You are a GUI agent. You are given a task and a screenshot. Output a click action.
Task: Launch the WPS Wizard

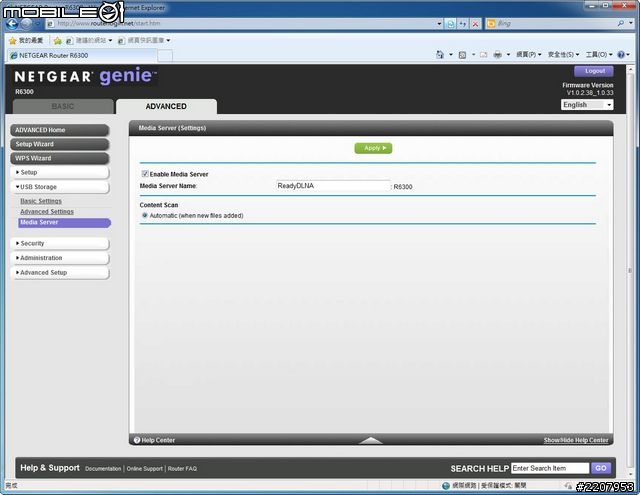(x=60, y=158)
